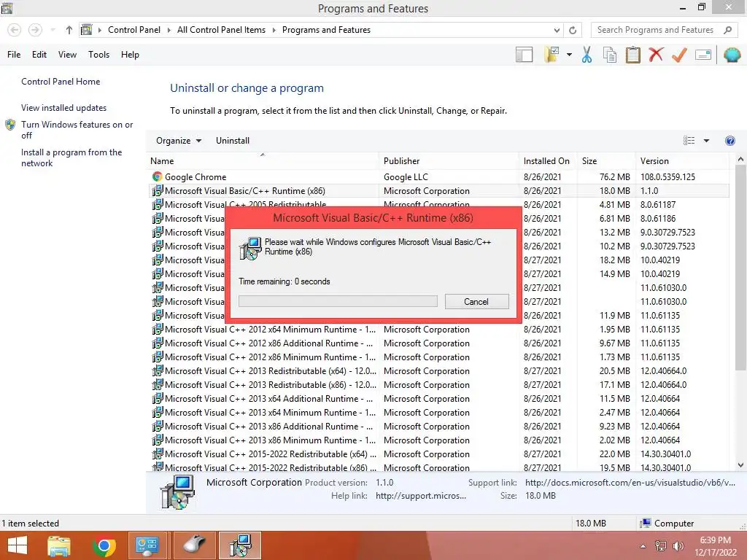747x560 pixels.
Task: Select Microsoft Visual Basic/C++ Runtime (x86) row
Action: [438, 191]
